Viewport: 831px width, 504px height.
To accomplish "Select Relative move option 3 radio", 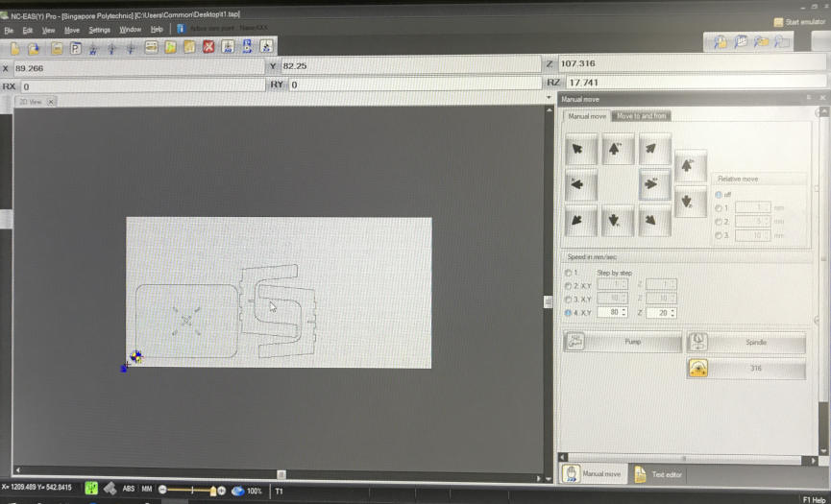I will click(x=719, y=235).
